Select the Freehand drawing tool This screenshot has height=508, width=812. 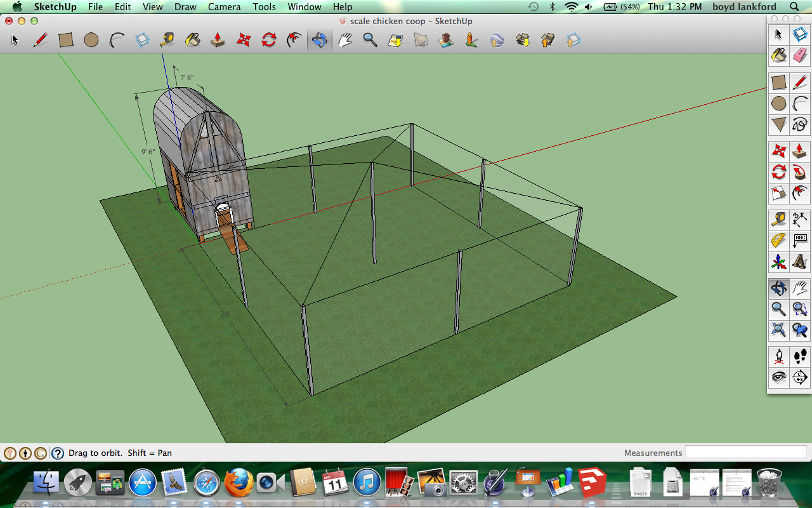(x=800, y=124)
